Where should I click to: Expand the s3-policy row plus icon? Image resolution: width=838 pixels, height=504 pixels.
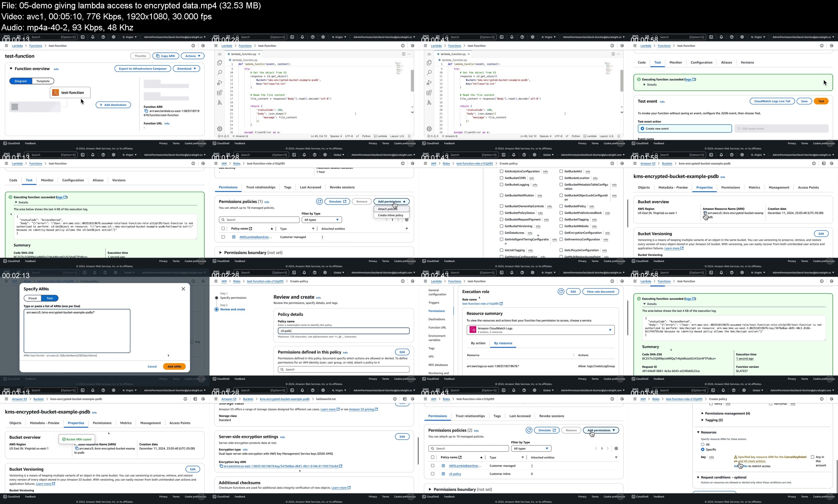tap(443, 474)
